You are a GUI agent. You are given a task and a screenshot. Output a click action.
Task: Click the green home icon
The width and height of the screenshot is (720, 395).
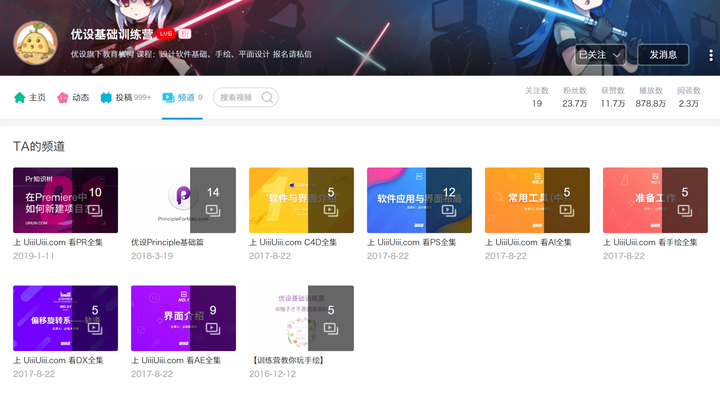tap(19, 97)
